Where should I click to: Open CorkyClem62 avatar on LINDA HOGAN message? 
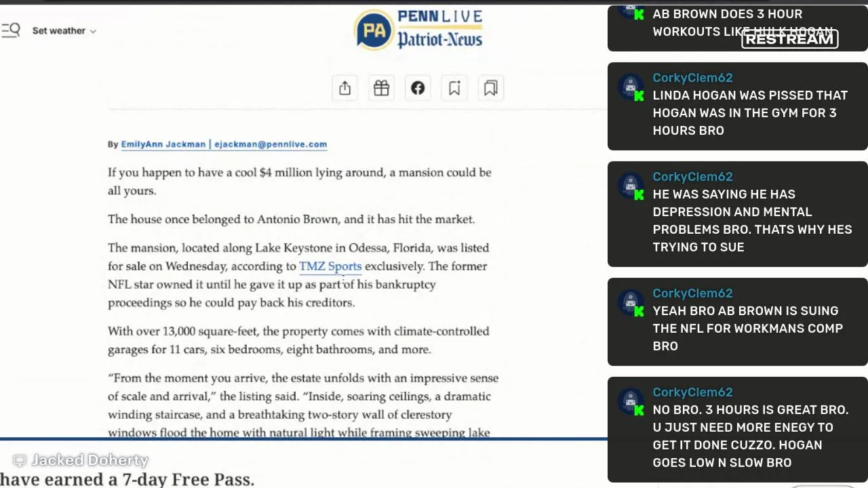(631, 87)
